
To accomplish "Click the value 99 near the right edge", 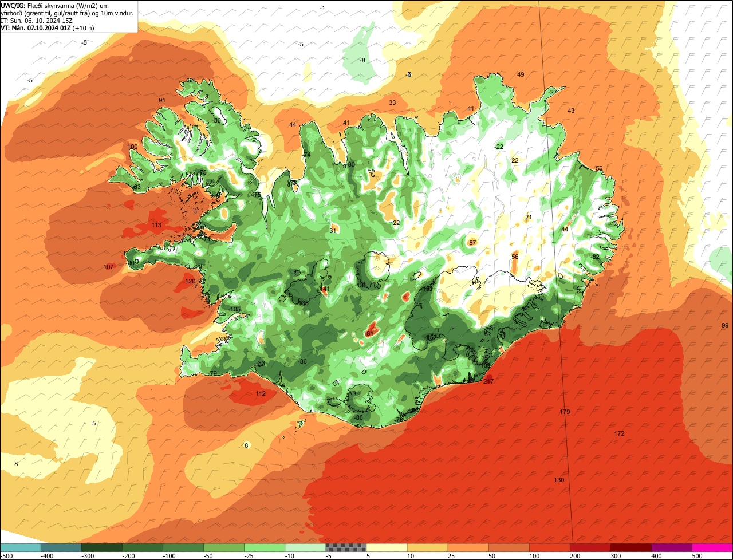I will [726, 325].
